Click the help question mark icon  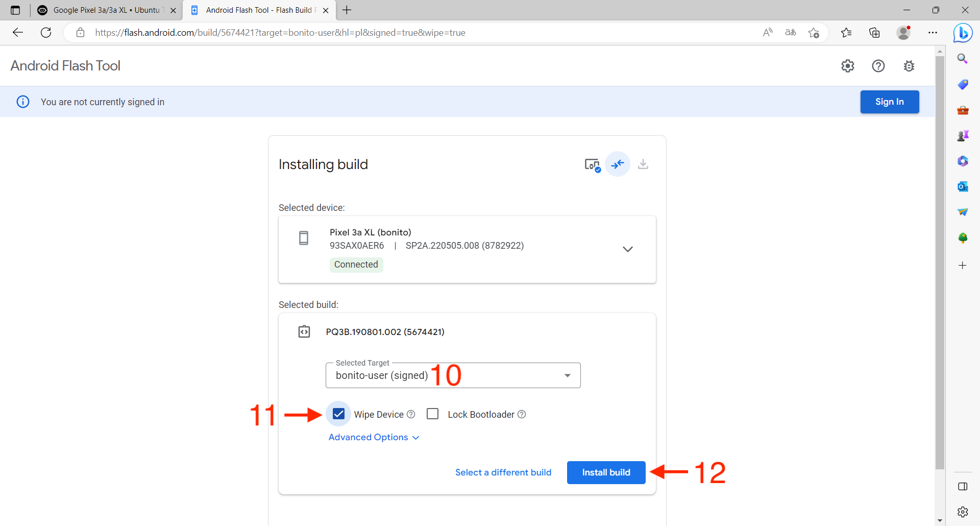[878, 66]
